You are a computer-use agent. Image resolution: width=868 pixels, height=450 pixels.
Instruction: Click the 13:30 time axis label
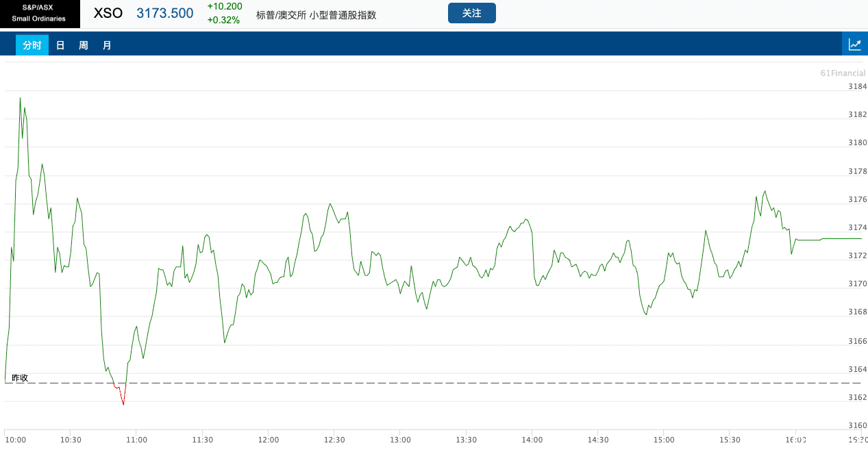[466, 440]
